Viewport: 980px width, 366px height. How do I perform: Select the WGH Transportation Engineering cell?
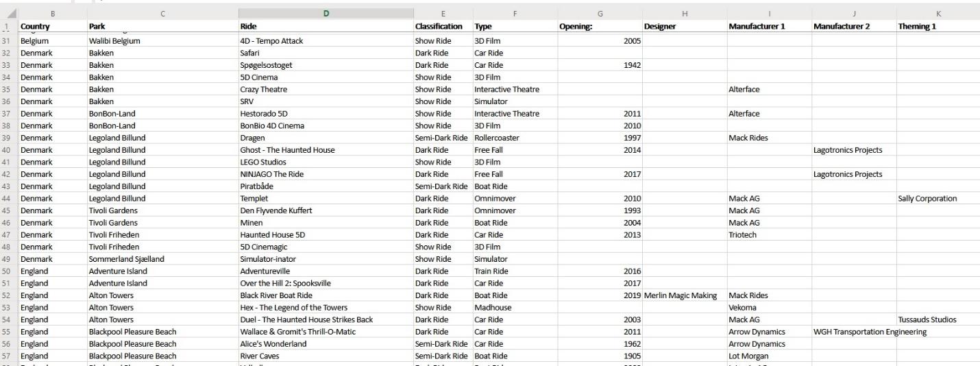click(x=854, y=332)
